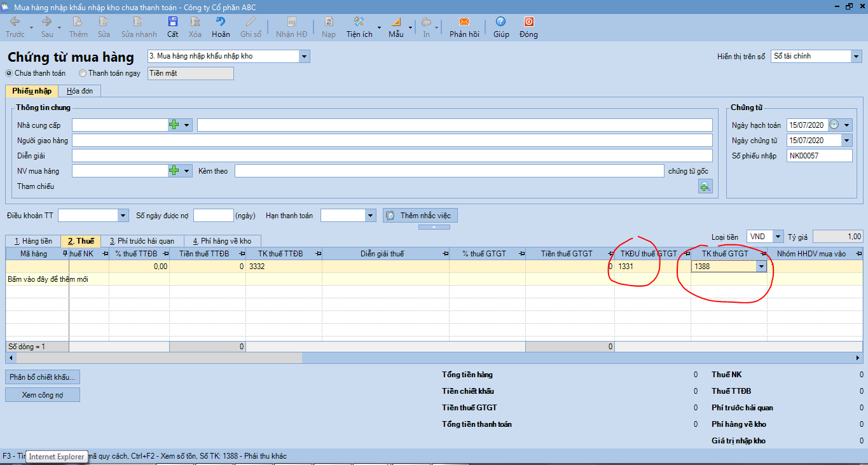Switch to the Phiếu nhập tab
868x465 pixels.
[32, 91]
